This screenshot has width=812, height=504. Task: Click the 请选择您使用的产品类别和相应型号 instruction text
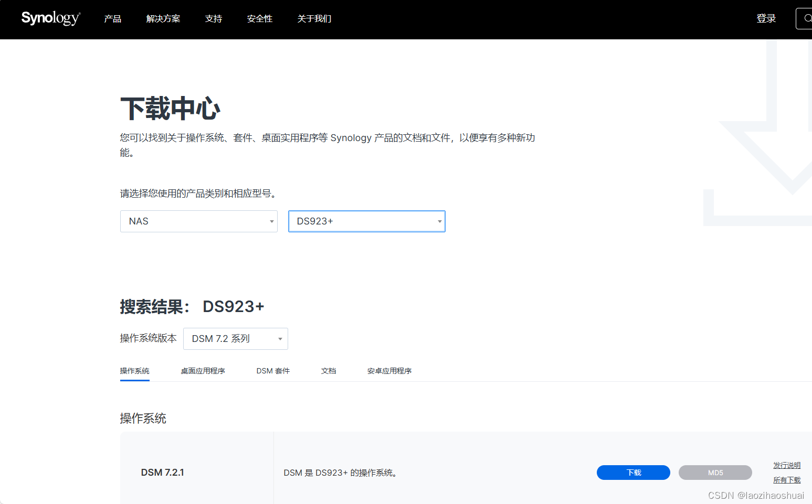[x=198, y=194]
